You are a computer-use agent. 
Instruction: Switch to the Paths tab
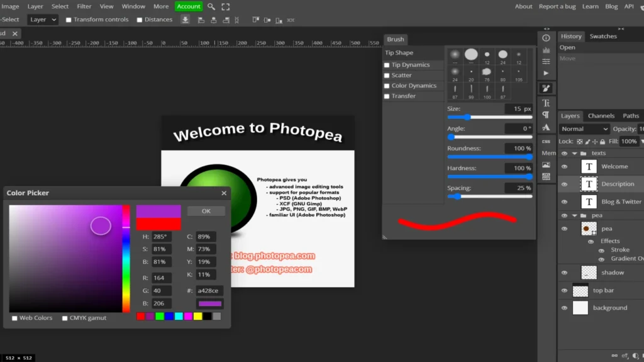tap(630, 116)
